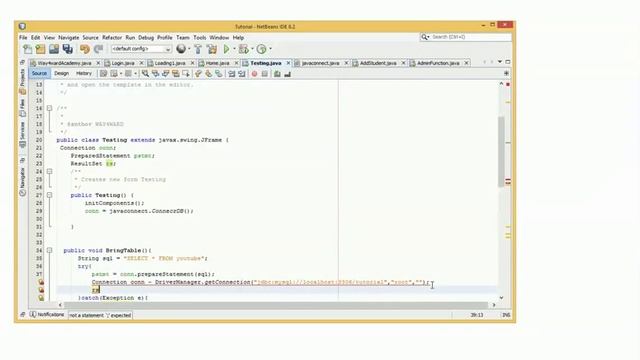
Task: Open the dropdown arrow beside the globe icon
Action: point(189,49)
